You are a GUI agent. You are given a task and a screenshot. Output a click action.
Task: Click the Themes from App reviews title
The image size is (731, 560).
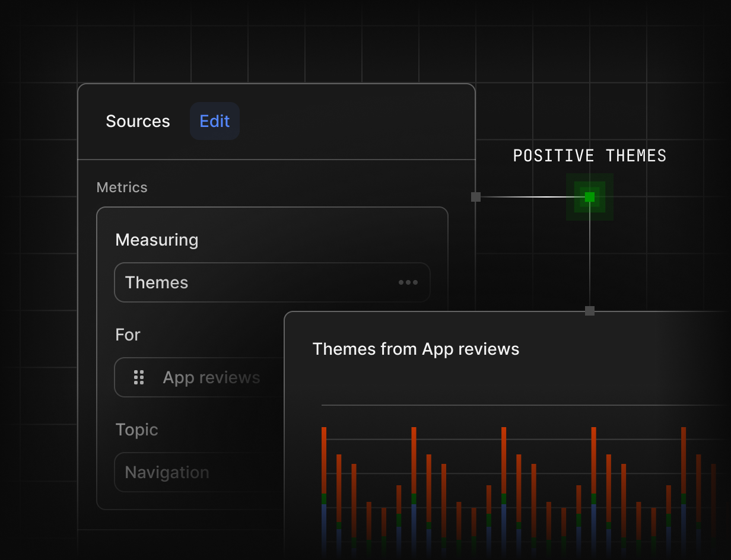pos(415,349)
